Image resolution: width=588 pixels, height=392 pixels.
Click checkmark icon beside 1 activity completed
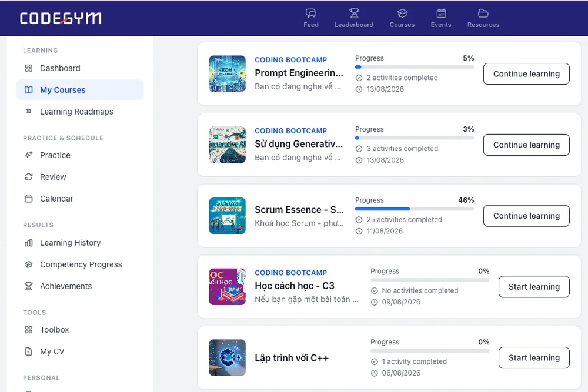[x=374, y=361]
